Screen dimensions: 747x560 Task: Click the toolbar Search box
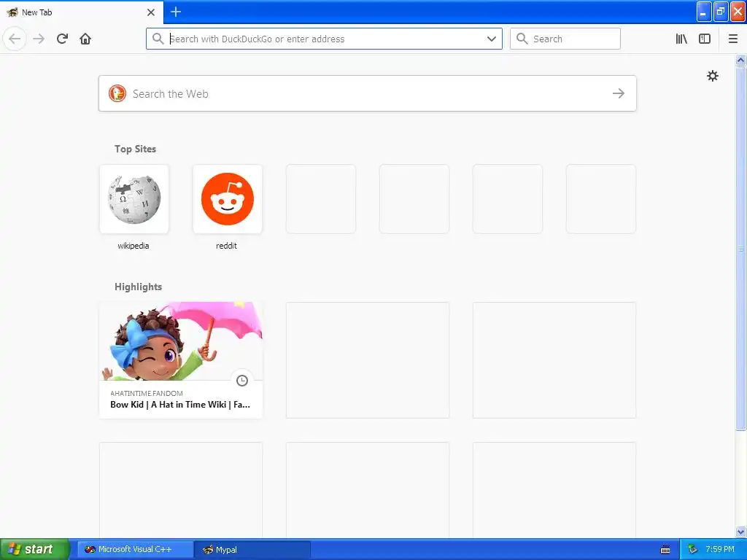(565, 39)
